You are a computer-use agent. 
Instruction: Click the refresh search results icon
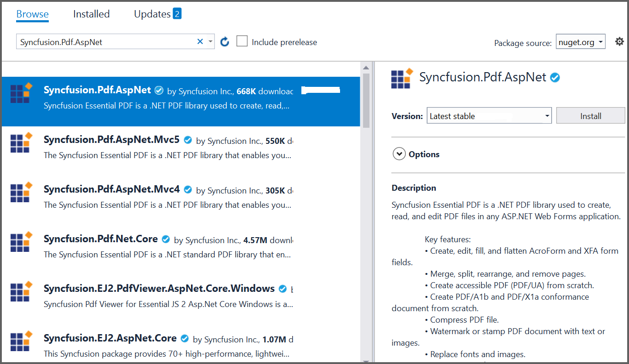pyautogui.click(x=225, y=42)
